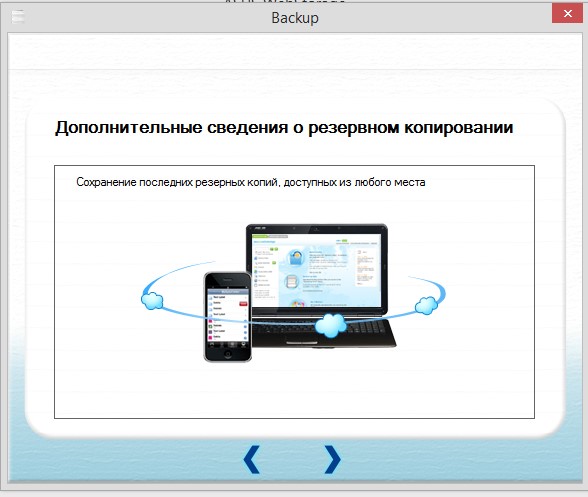Go to the previous slide with left arrow
588x497 pixels.
click(252, 459)
